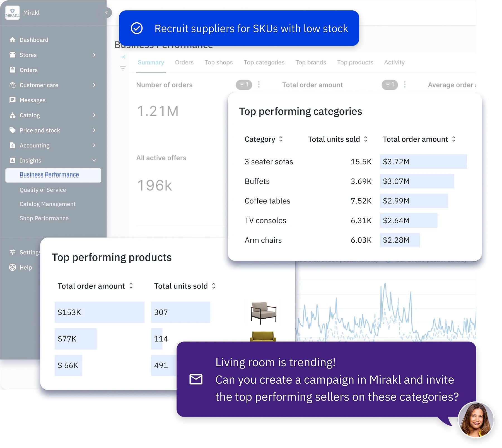Image resolution: width=502 pixels, height=448 pixels.
Task: Open the Activity tab
Action: 394,62
